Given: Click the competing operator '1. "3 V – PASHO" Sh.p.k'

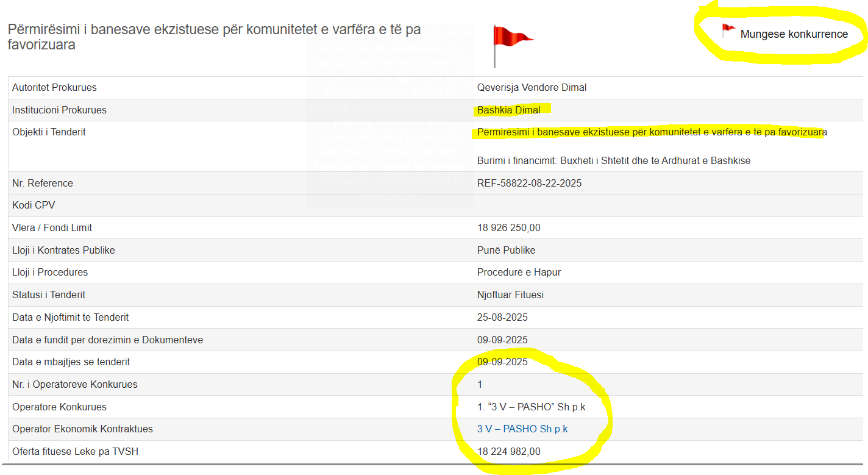Looking at the screenshot, I should pos(531,407).
